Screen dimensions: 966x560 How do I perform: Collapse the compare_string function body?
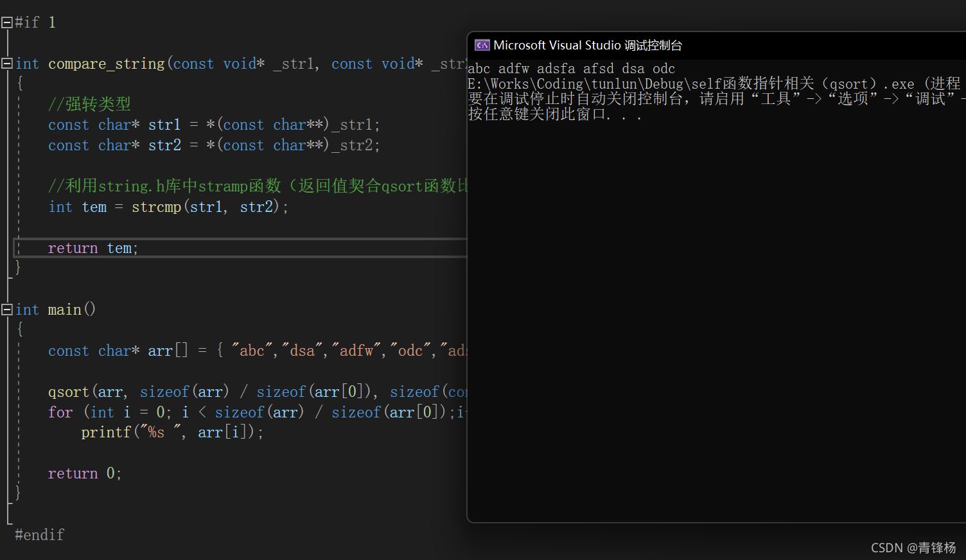[x=7, y=64]
